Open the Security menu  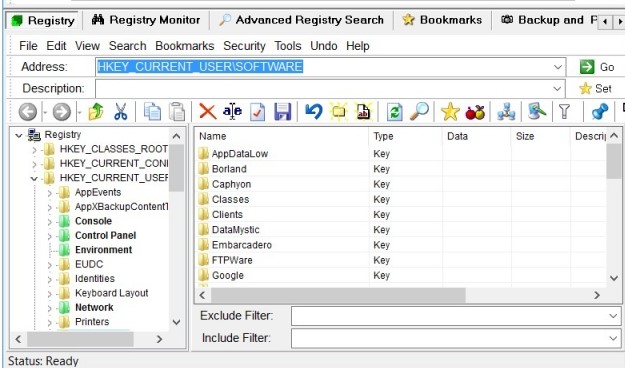point(244,46)
